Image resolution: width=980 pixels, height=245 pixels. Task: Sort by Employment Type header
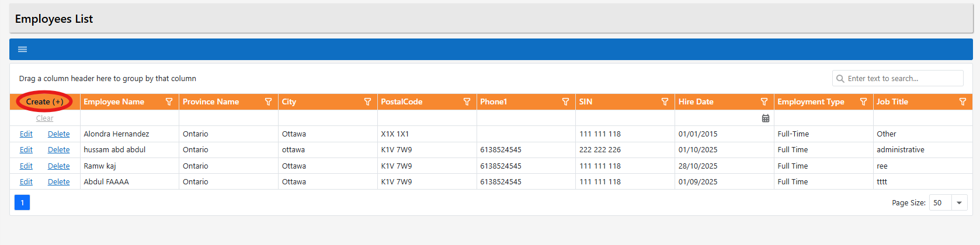click(811, 101)
